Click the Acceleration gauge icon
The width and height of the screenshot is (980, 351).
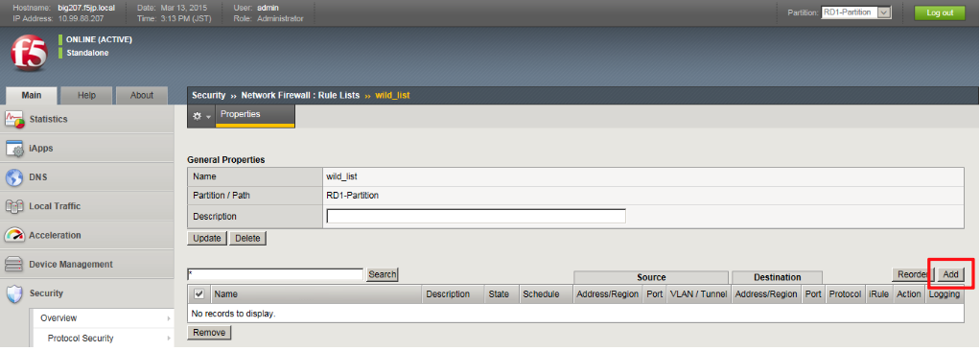14,235
